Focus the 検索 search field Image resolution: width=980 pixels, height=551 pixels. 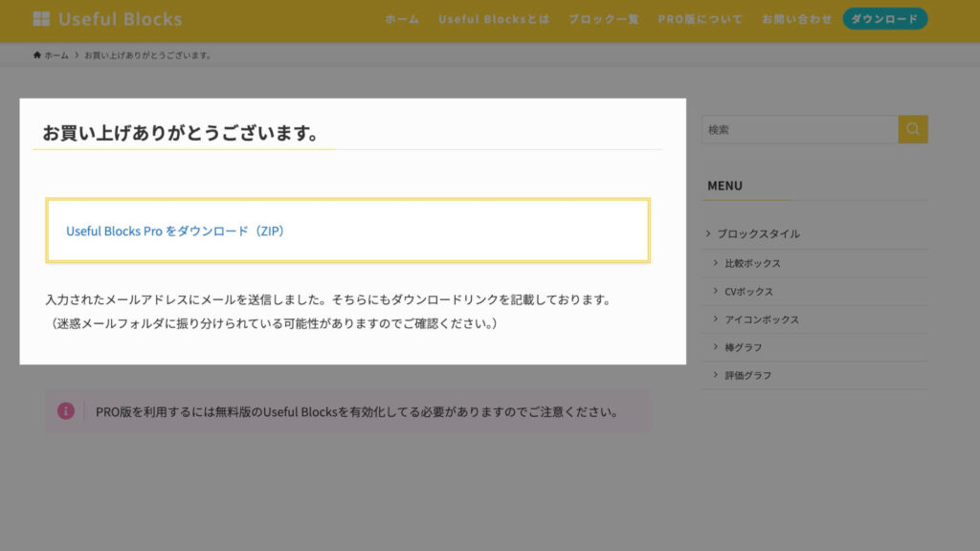pos(799,129)
